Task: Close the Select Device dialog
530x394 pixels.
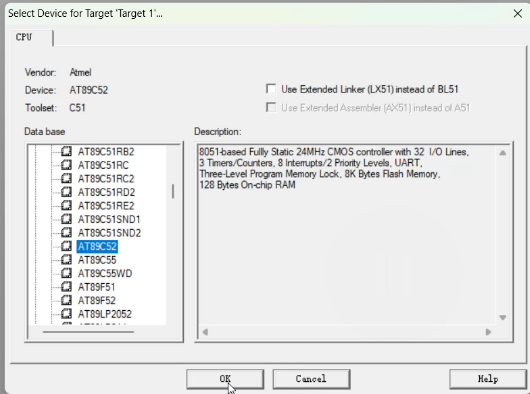Action: (517, 14)
